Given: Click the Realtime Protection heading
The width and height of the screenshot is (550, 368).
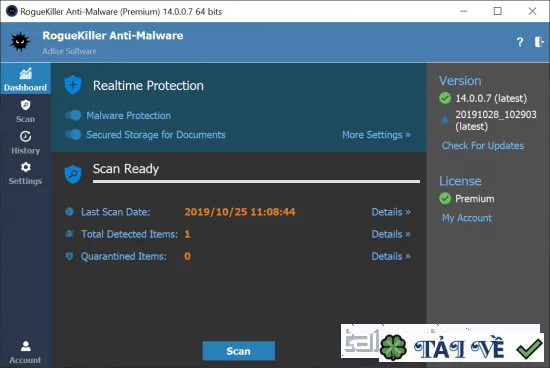Looking at the screenshot, I should click(148, 86).
